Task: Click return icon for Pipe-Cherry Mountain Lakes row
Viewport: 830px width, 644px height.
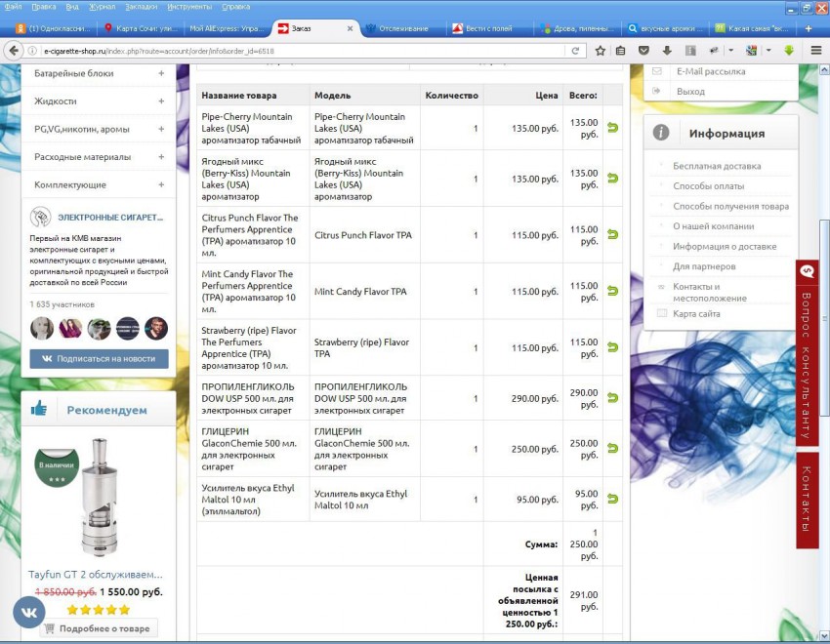Action: [x=612, y=128]
